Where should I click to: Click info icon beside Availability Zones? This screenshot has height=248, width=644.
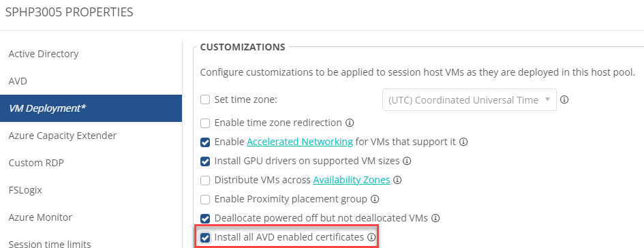pyautogui.click(x=397, y=180)
